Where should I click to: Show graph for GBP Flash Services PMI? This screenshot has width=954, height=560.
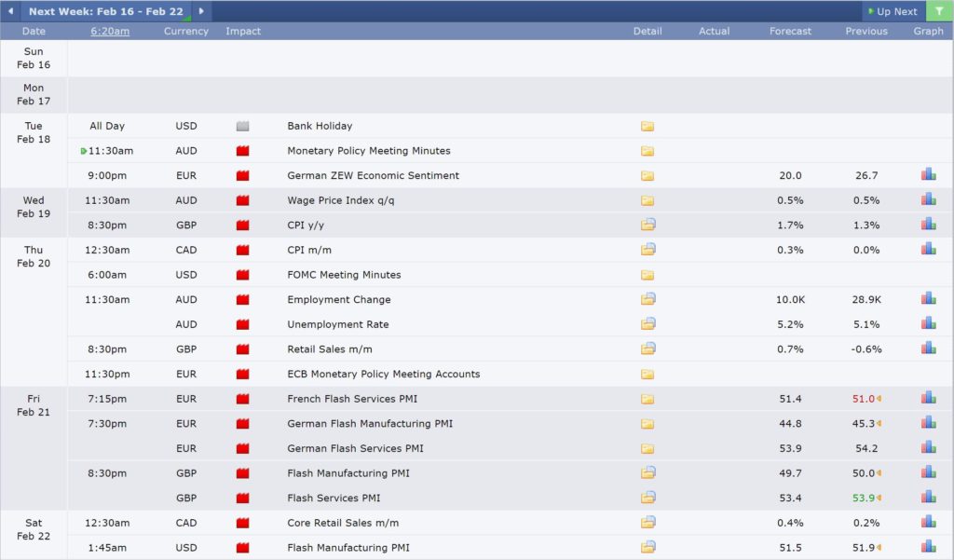click(x=929, y=498)
